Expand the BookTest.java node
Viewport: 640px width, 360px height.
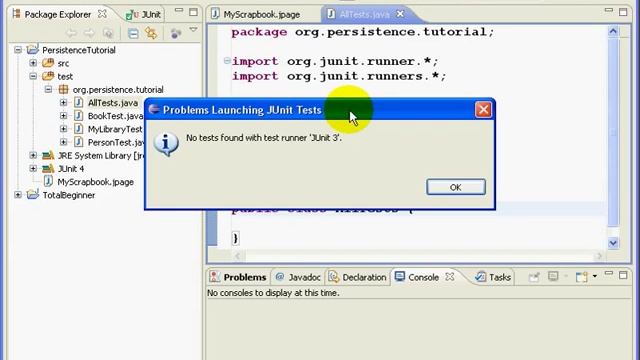click(63, 116)
